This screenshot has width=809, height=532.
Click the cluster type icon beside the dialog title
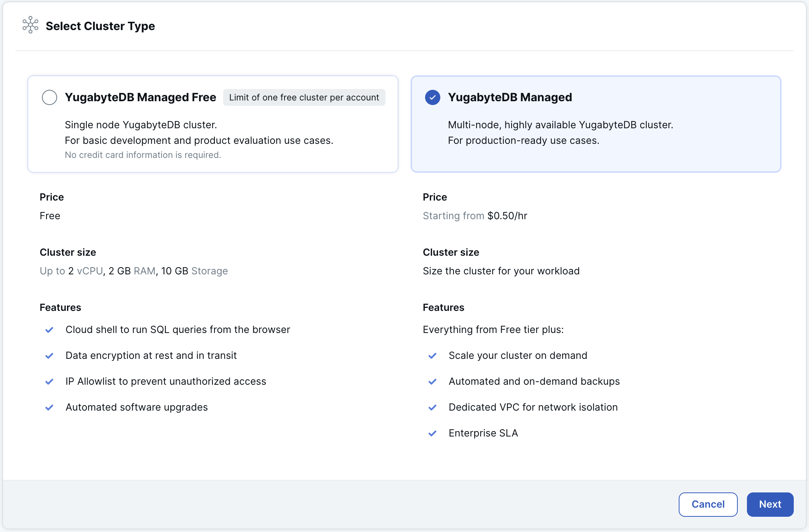click(30, 25)
